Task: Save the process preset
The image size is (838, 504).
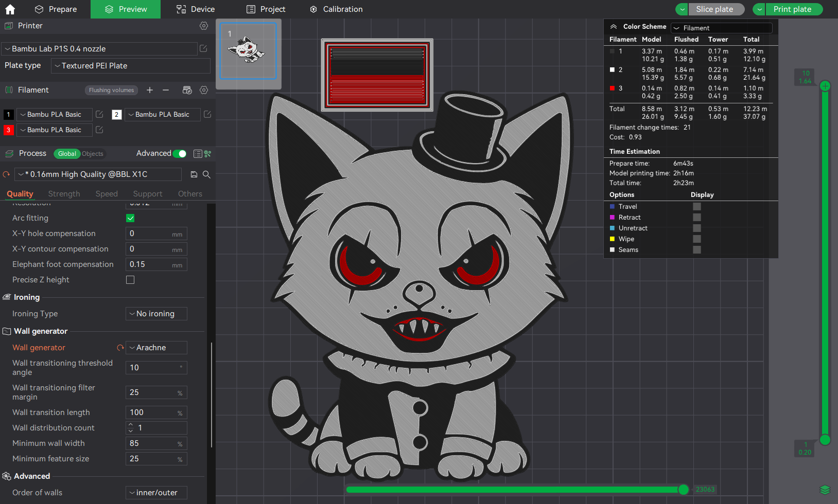Action: (194, 175)
